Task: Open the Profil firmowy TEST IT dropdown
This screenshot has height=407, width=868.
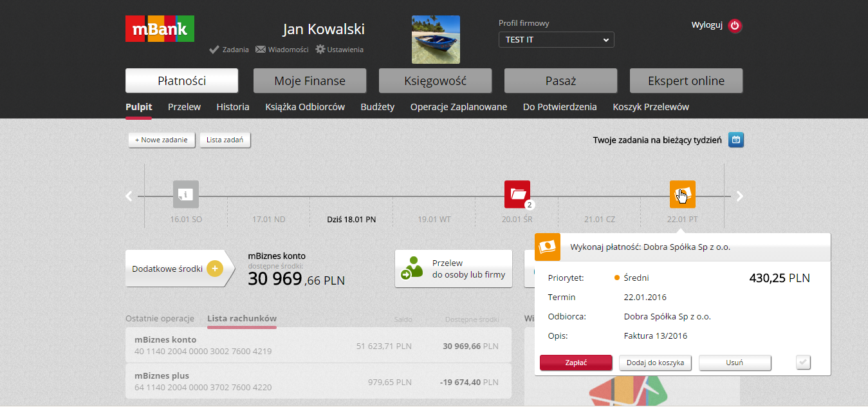Action: pyautogui.click(x=556, y=40)
